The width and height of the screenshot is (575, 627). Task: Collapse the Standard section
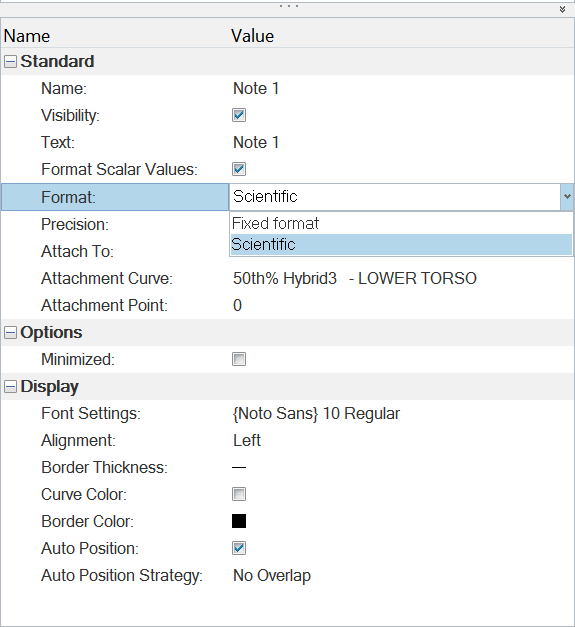[x=10, y=62]
